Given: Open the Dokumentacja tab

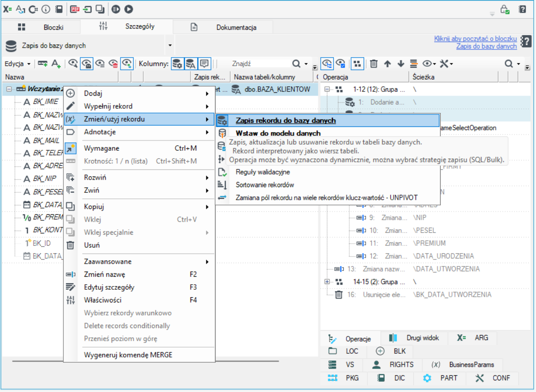Looking at the screenshot, I should 224,28.
